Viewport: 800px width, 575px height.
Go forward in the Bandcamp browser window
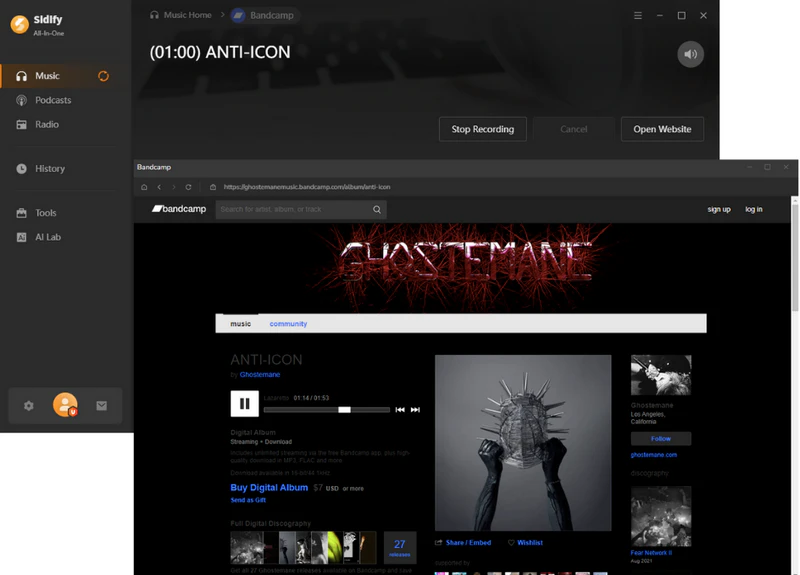(x=173, y=187)
